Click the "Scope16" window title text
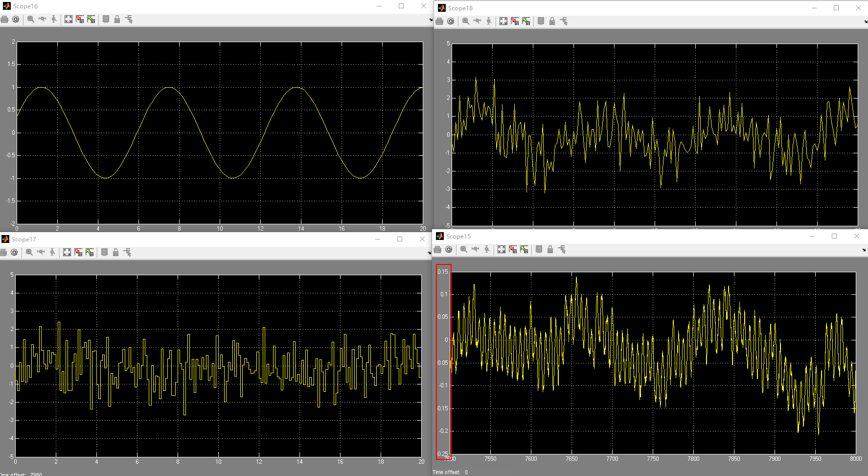Screen dimensions: 868x476 click(x=25, y=6)
